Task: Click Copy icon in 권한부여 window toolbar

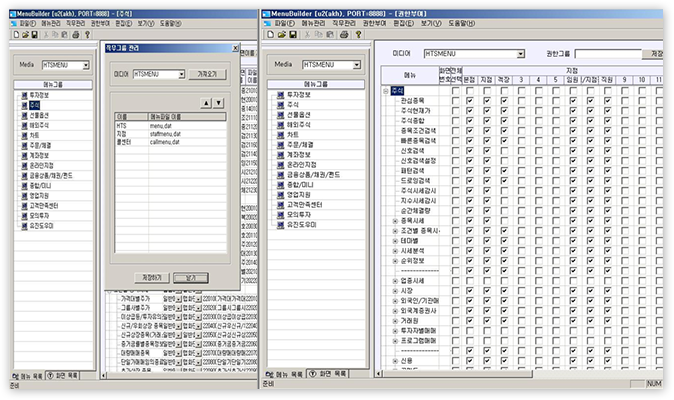Action: [x=319, y=34]
